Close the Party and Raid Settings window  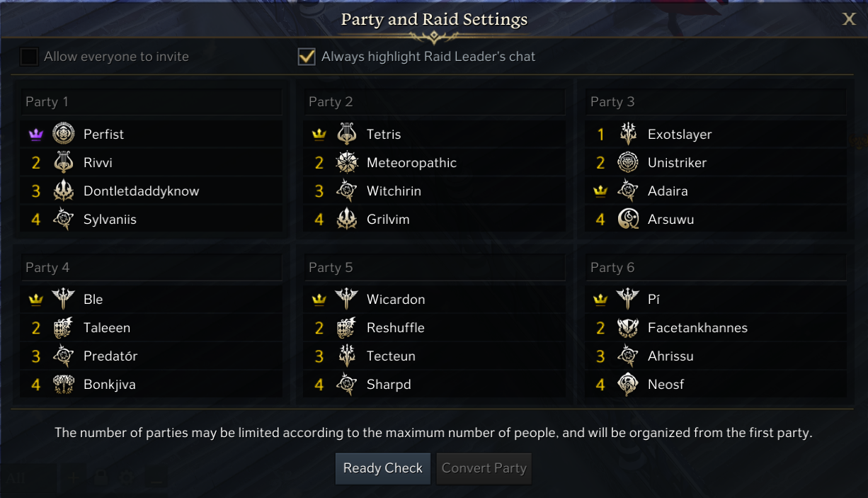pyautogui.click(x=849, y=19)
